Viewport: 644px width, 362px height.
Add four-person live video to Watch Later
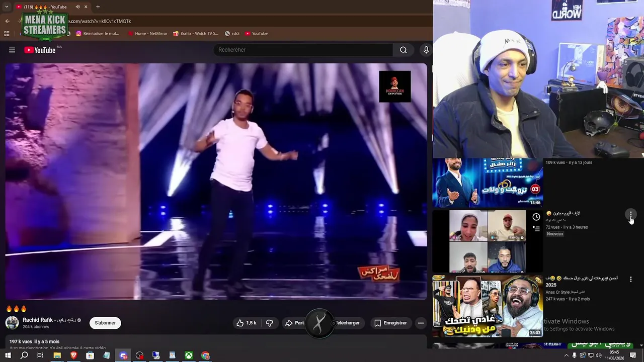click(x=536, y=217)
